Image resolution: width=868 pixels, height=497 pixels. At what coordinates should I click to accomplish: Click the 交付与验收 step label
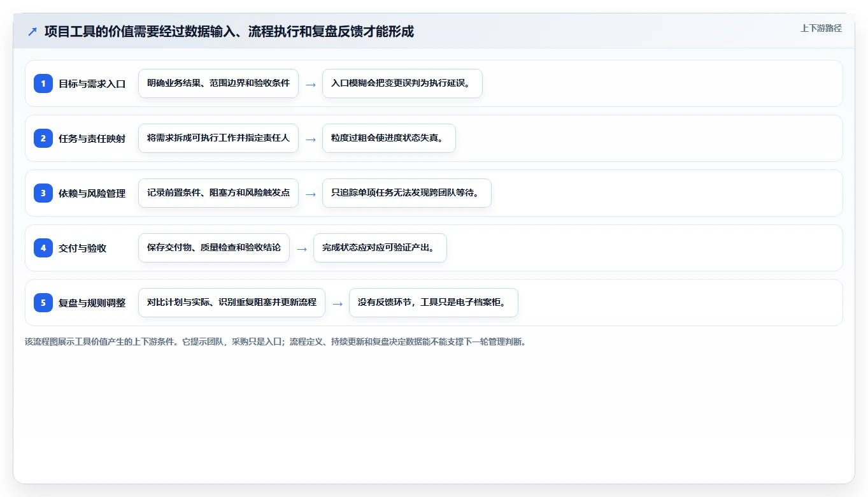83,248
